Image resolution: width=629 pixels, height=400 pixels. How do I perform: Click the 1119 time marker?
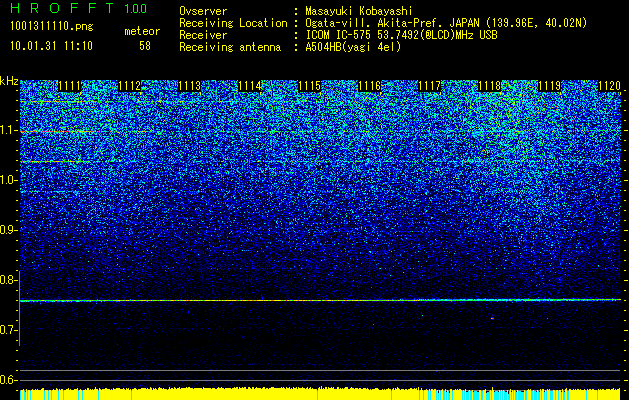550,86
